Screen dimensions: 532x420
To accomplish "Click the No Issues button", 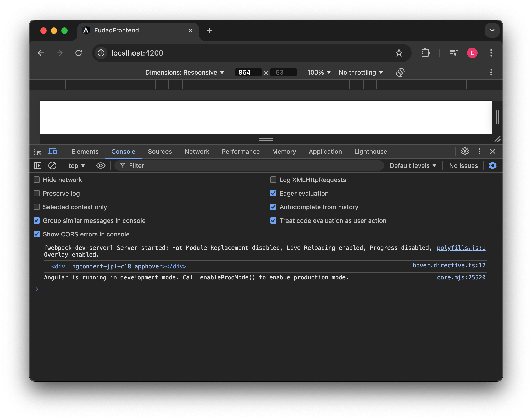I will coord(463,165).
